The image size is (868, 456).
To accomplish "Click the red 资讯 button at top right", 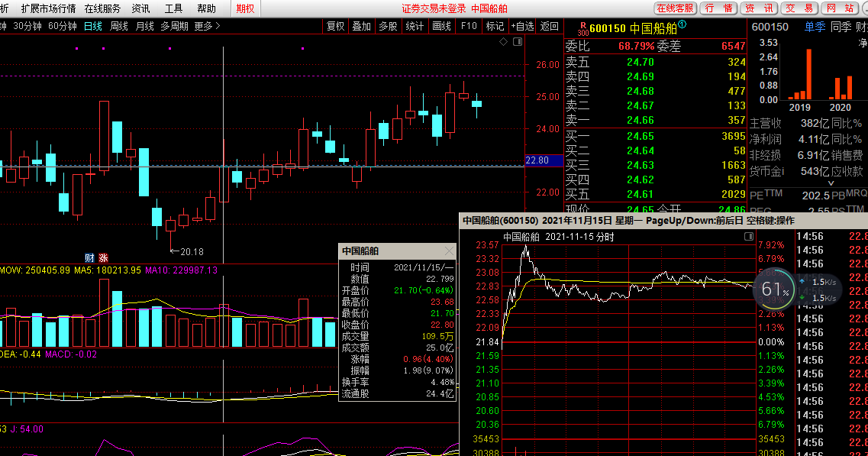I will click(x=758, y=8).
